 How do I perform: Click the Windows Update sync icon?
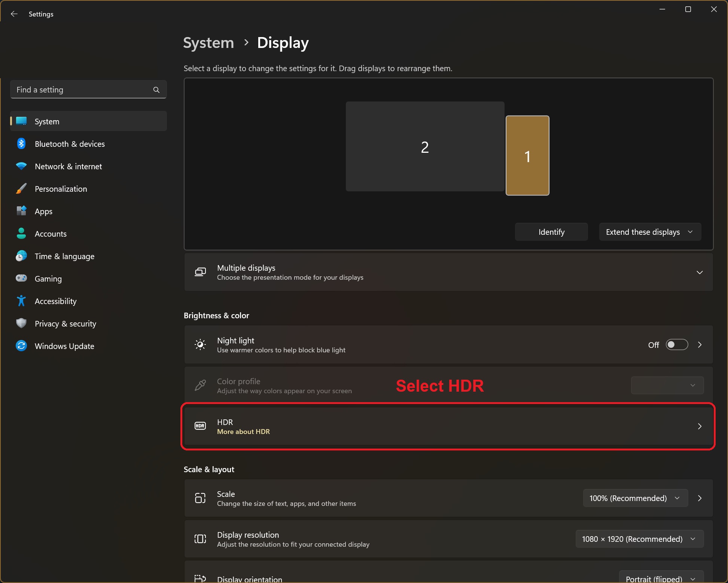(21, 346)
